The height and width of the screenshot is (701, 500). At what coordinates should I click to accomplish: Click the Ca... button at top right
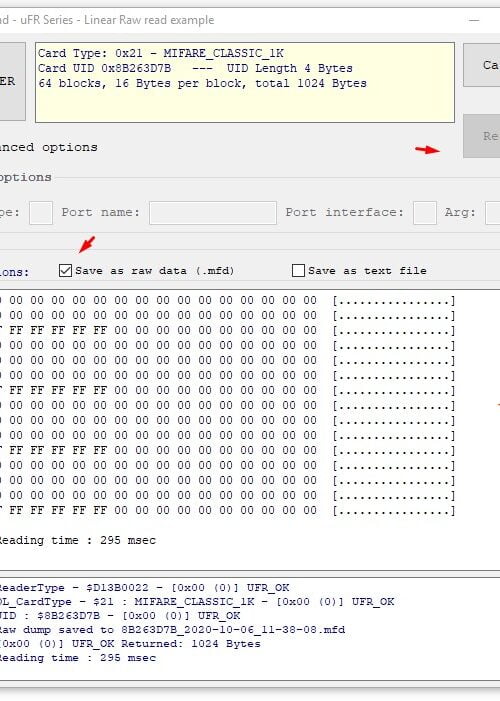click(482, 65)
